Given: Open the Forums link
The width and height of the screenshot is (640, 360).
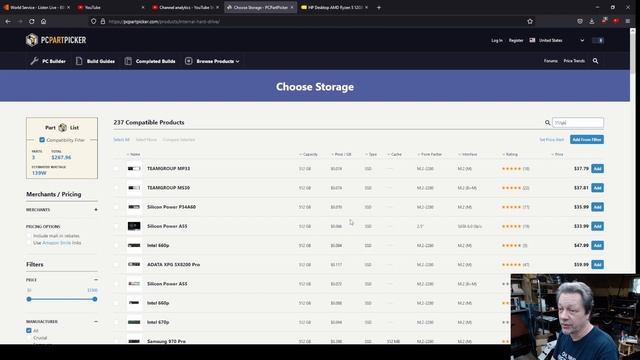Looking at the screenshot, I should tap(550, 61).
